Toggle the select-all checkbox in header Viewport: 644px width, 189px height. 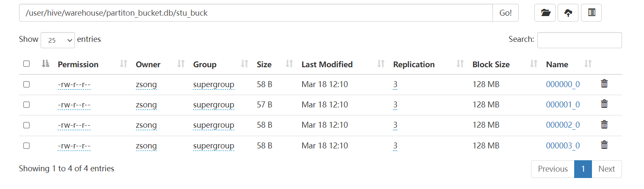pyautogui.click(x=26, y=64)
